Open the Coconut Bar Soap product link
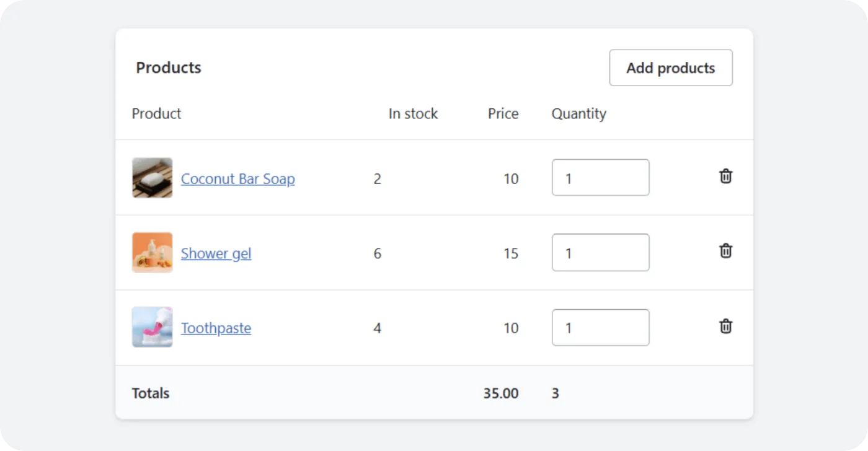 point(237,178)
